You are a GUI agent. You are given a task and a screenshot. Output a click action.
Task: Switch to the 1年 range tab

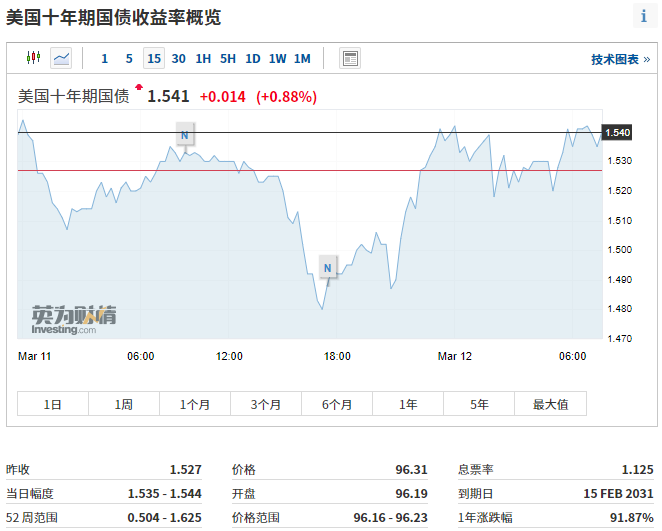pos(408,404)
